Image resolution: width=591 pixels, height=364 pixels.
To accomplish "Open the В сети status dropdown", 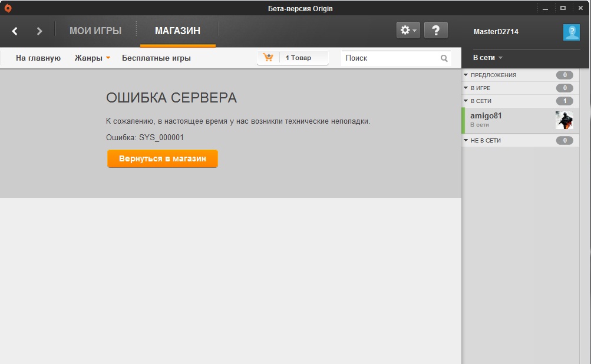I will 488,58.
